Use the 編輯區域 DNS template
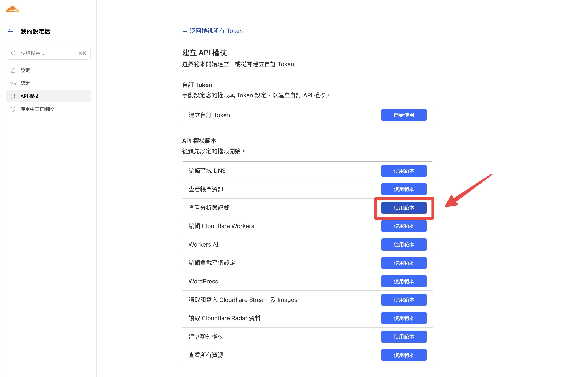588x377 pixels. 404,171
